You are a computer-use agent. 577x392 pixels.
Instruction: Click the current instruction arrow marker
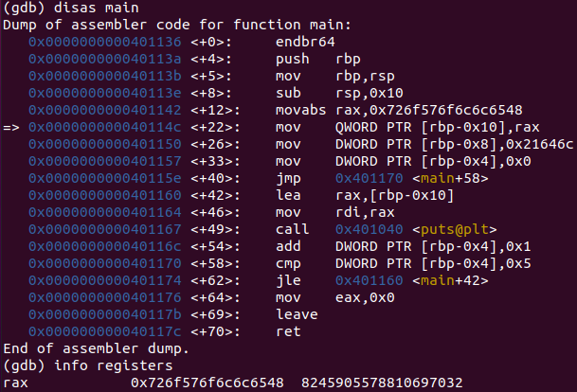[x=11, y=128]
